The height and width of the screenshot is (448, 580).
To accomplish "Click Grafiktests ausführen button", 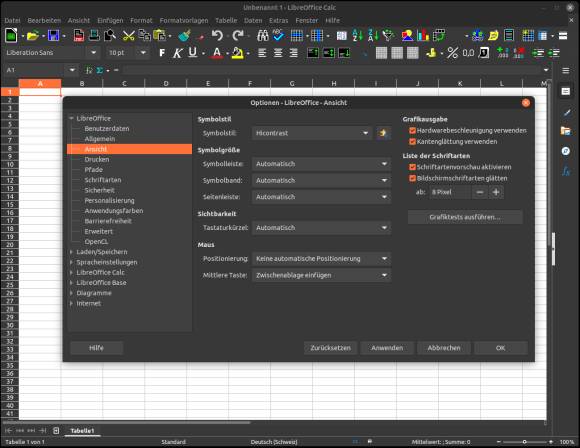I will [465, 217].
